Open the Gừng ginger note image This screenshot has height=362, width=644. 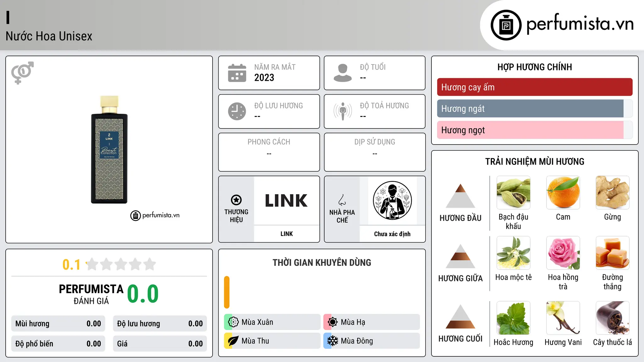point(613,193)
